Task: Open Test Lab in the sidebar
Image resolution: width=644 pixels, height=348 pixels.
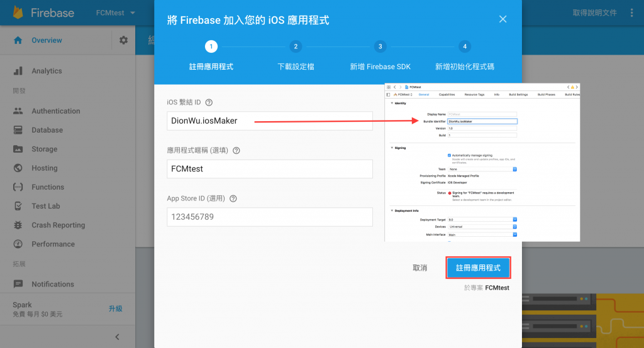Action: pyautogui.click(x=45, y=206)
